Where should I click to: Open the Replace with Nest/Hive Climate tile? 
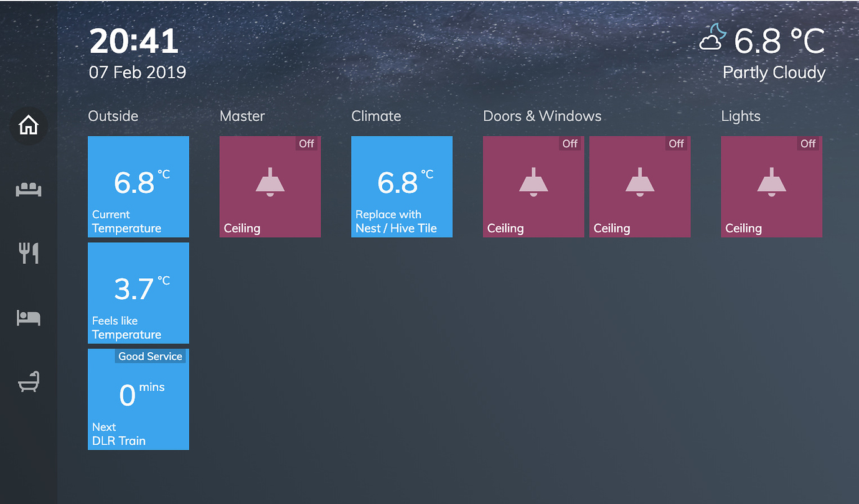pyautogui.click(x=401, y=187)
